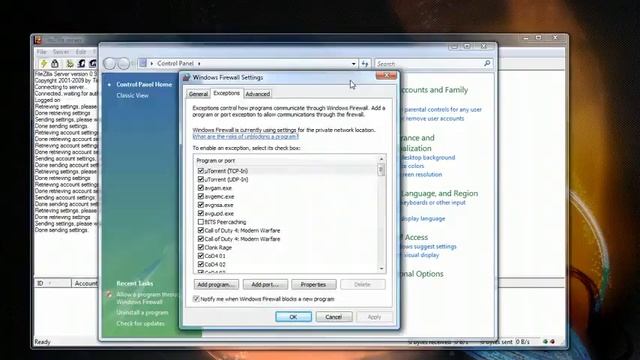Click the FileZilla Server title bar logo icon
The image size is (640, 360).
pos(38,40)
